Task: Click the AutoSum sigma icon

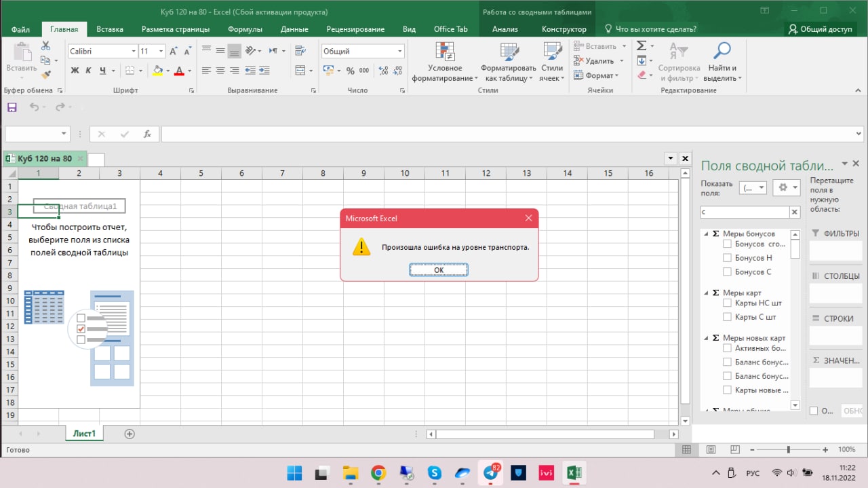Action: click(641, 45)
